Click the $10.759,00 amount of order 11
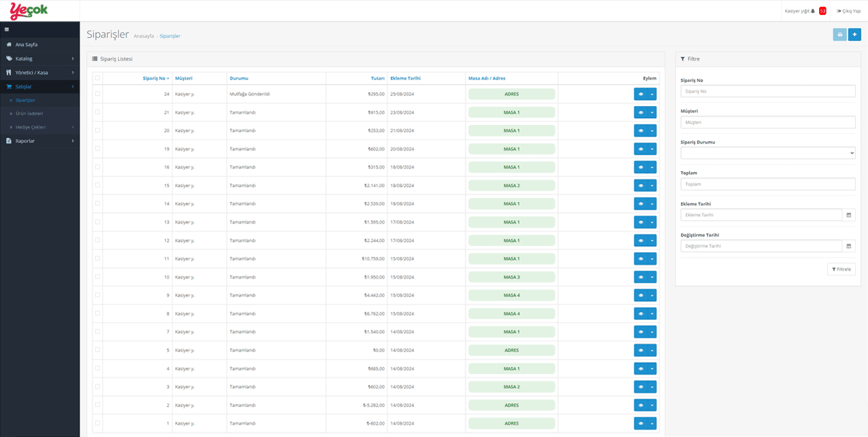Image resolution: width=868 pixels, height=437 pixels. point(374,259)
